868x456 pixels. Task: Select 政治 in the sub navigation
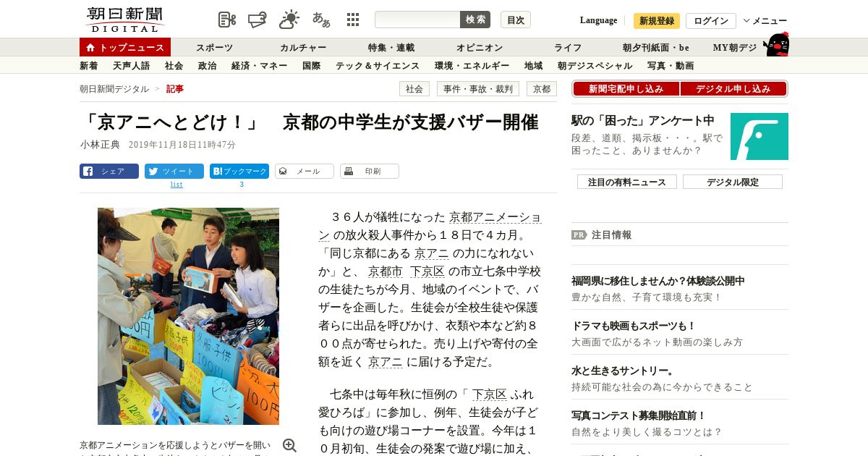pyautogui.click(x=208, y=66)
